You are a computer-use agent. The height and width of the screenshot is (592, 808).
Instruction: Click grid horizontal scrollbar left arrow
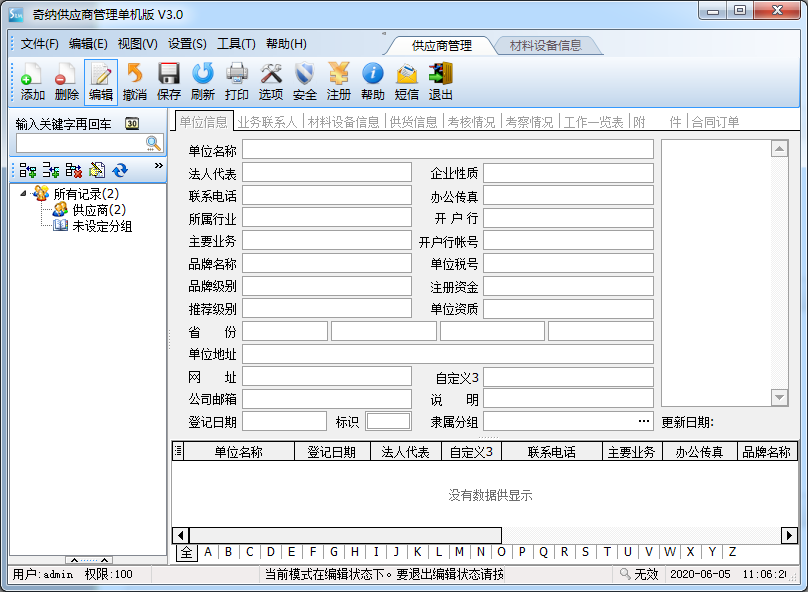coord(180,535)
